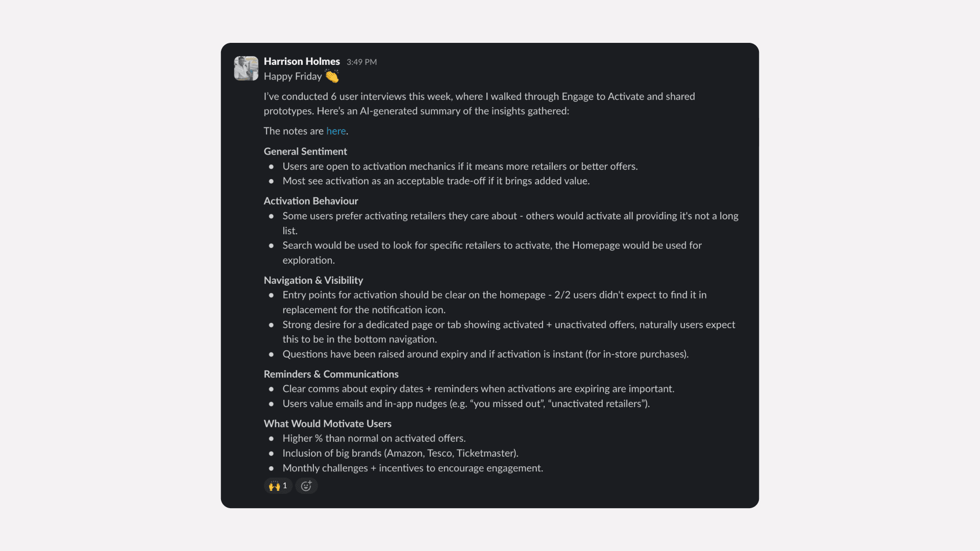Click the 3:49 PM timestamp

(361, 62)
